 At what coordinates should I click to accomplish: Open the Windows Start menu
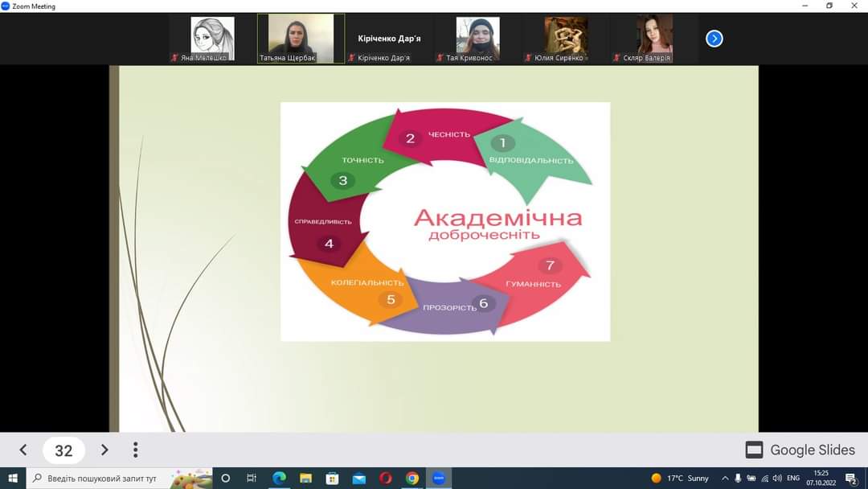[12, 479]
